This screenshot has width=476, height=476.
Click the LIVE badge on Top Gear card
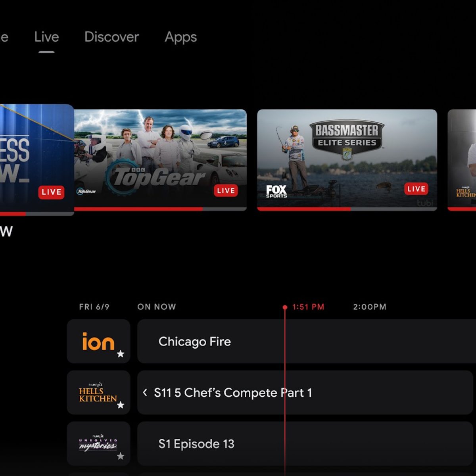point(226,191)
